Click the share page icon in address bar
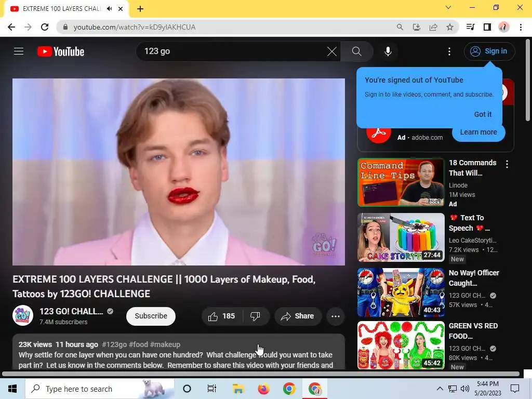532x399 pixels. point(433,27)
